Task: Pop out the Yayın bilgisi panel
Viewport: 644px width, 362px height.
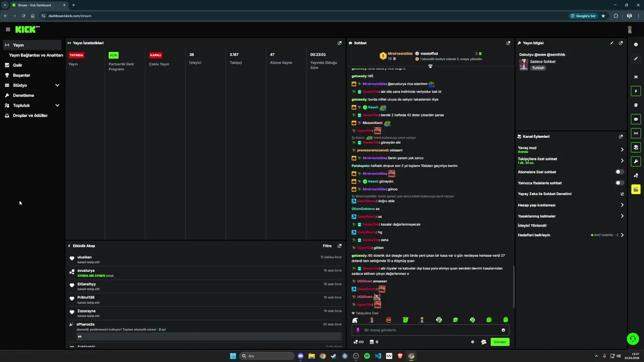Action: (621, 43)
